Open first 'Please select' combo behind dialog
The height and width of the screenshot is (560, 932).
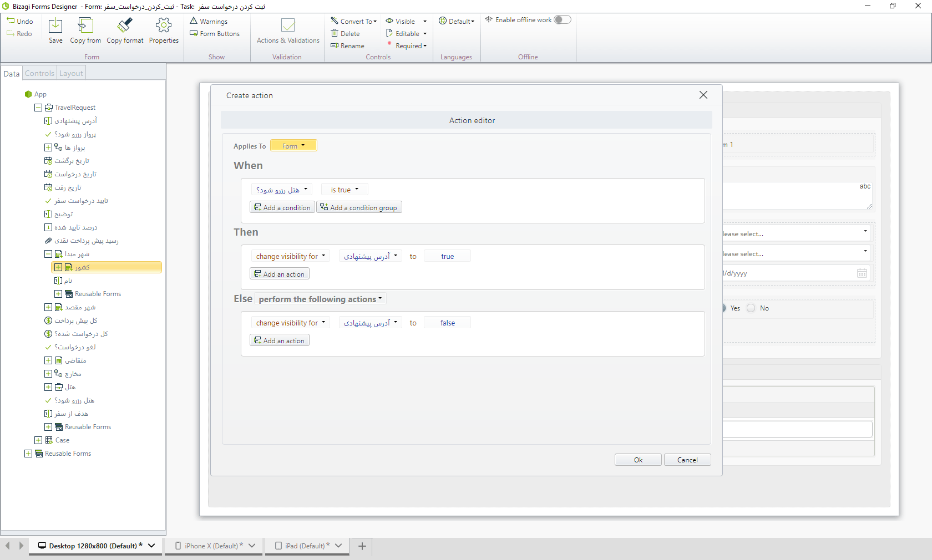click(x=796, y=233)
